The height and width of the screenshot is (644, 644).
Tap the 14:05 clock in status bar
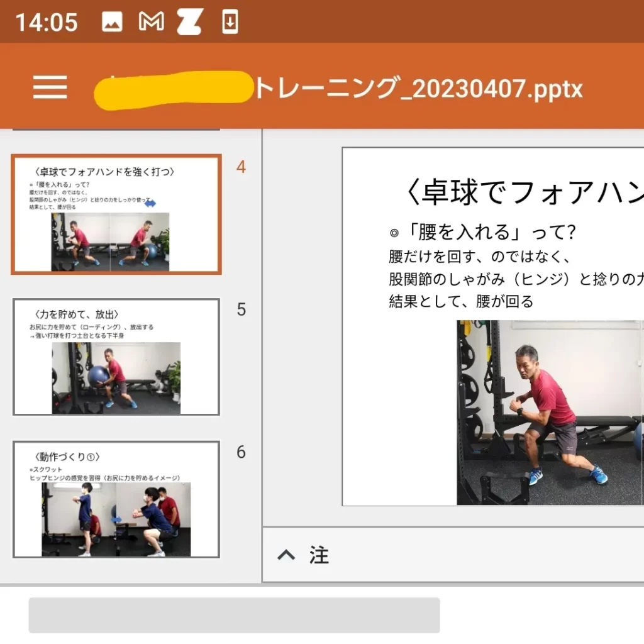[x=46, y=23]
